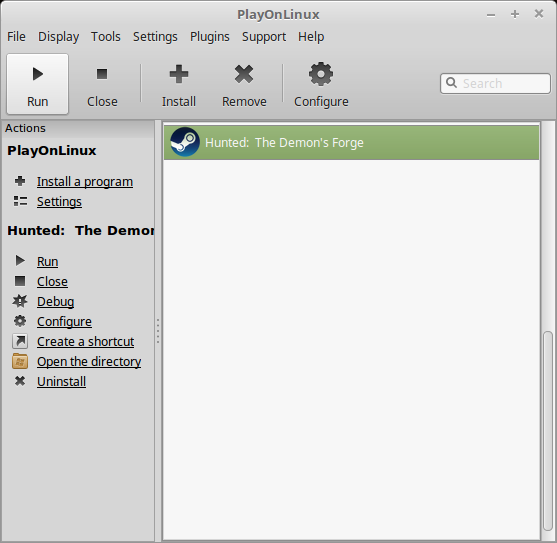Click magnifier icon in search box

[x=451, y=83]
